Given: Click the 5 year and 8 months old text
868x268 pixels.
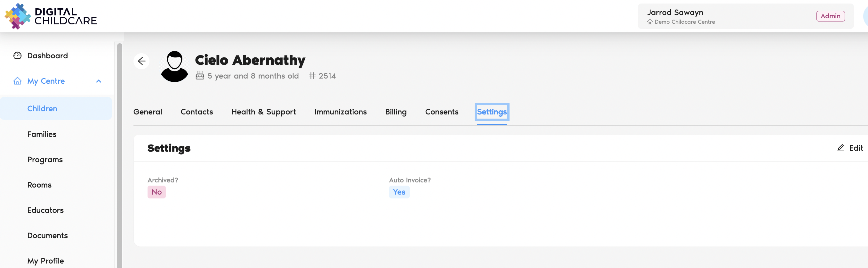Looking at the screenshot, I should (253, 76).
